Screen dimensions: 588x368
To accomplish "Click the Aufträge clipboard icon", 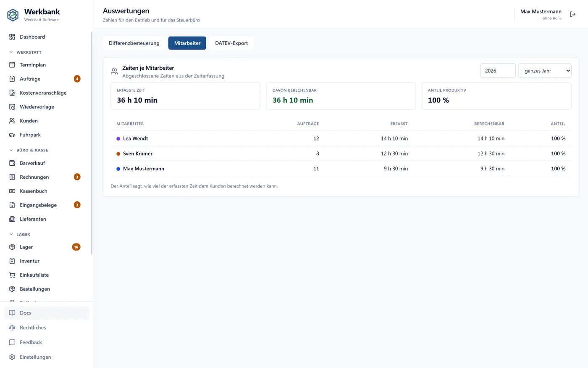I will [12, 79].
